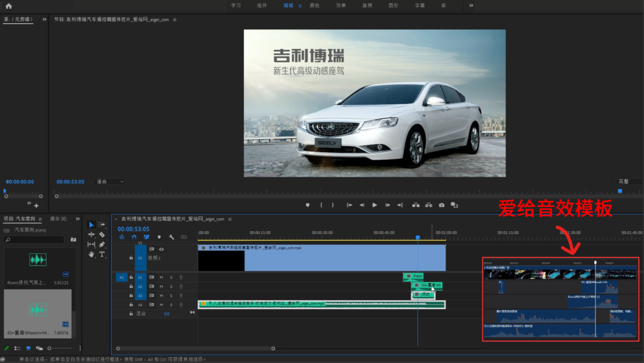Expand source panel overflow chevron
Screen dimensions: 644x363
[x=44, y=19]
